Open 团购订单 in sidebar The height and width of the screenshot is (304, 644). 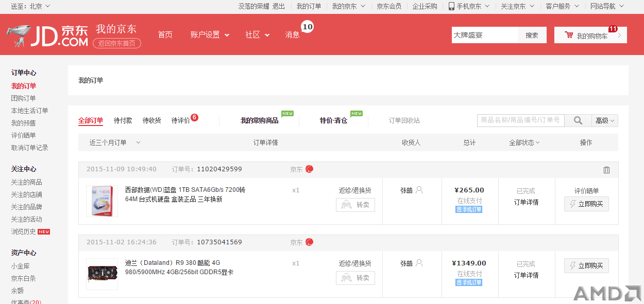[x=24, y=98]
